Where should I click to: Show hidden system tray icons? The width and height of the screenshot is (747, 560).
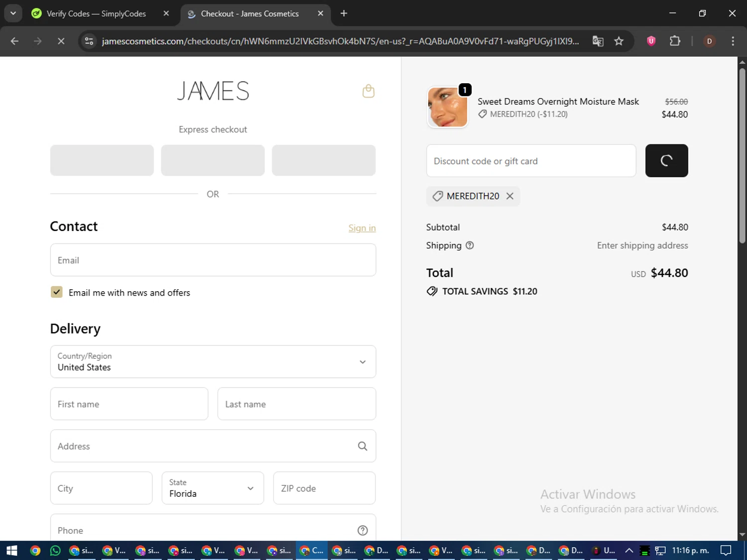[629, 551]
